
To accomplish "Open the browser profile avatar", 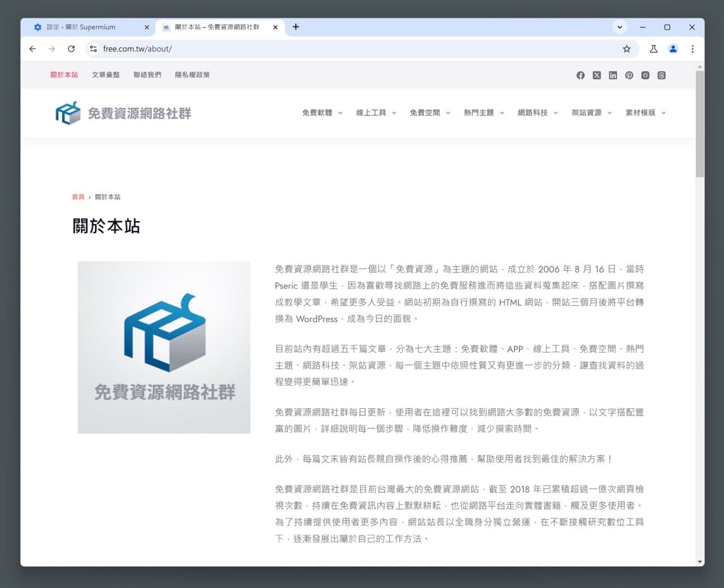I will (x=673, y=49).
